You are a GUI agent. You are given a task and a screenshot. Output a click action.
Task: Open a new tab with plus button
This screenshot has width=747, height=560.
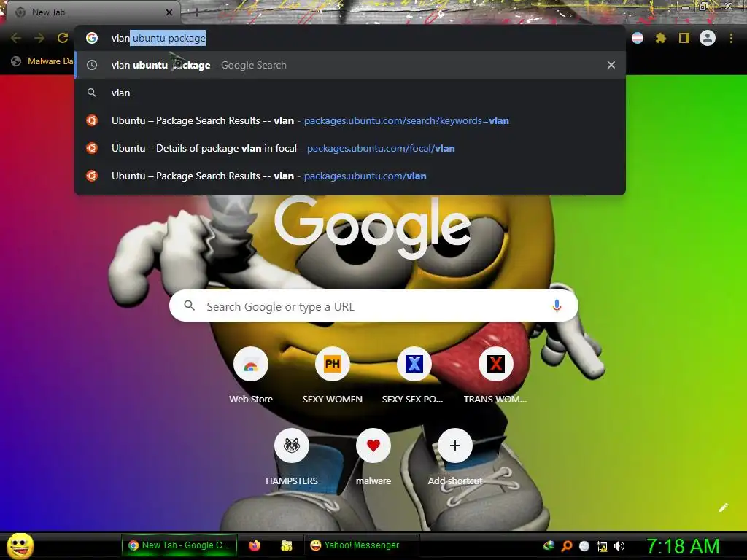[x=196, y=12]
